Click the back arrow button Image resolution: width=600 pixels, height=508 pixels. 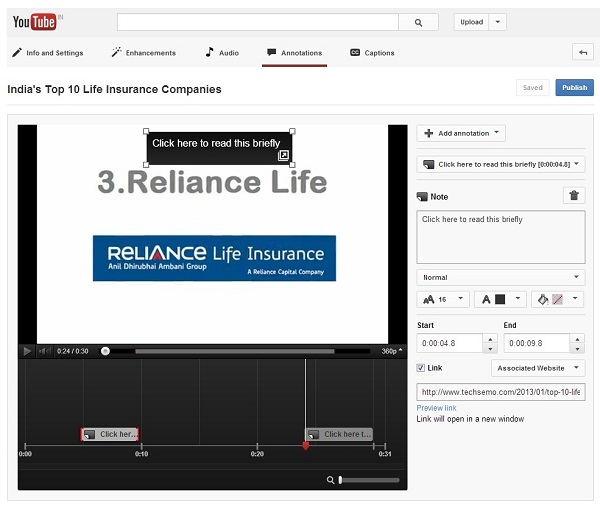pos(583,52)
